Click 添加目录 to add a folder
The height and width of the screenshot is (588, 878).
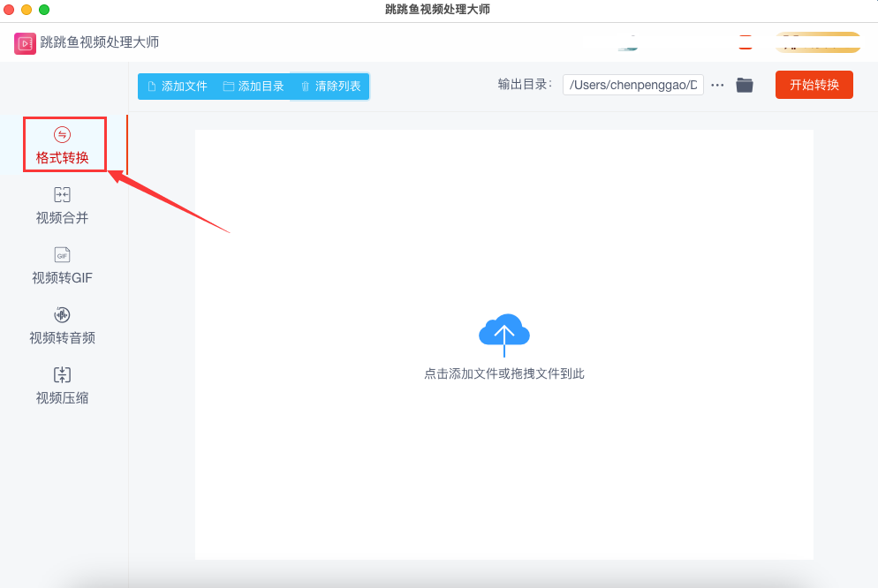(x=254, y=87)
